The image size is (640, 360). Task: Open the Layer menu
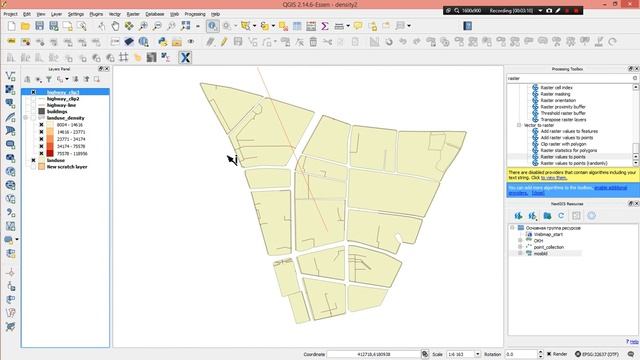[56, 14]
